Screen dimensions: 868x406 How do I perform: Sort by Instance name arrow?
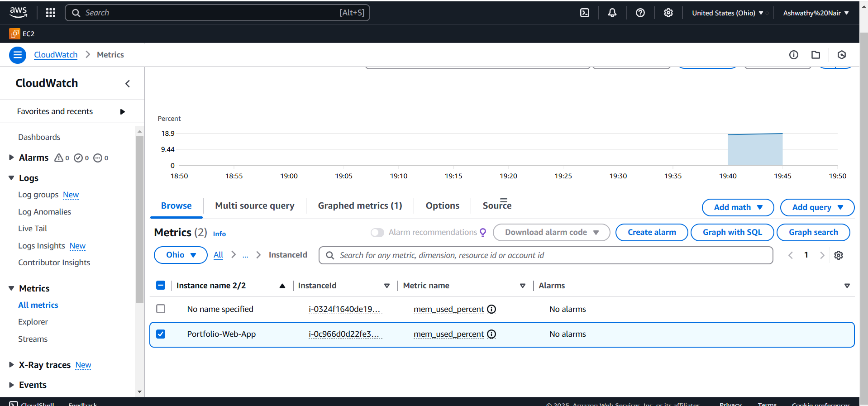pyautogui.click(x=282, y=286)
